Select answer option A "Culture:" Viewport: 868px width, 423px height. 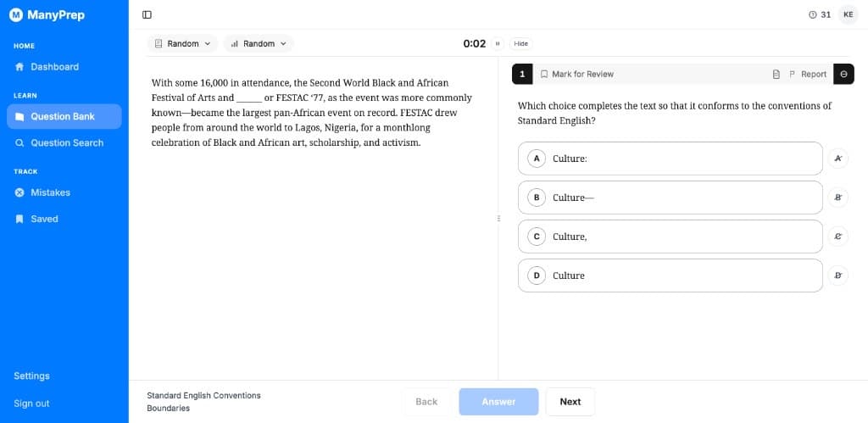click(x=670, y=159)
